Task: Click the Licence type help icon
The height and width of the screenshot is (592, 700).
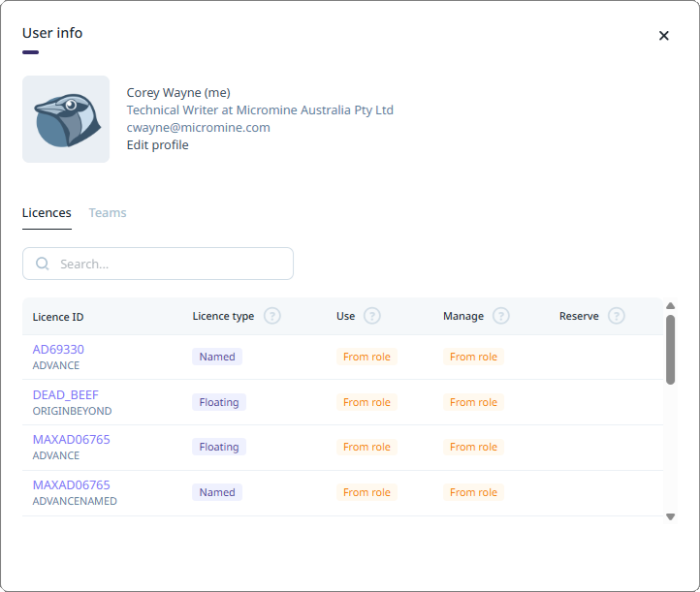Action: click(271, 316)
